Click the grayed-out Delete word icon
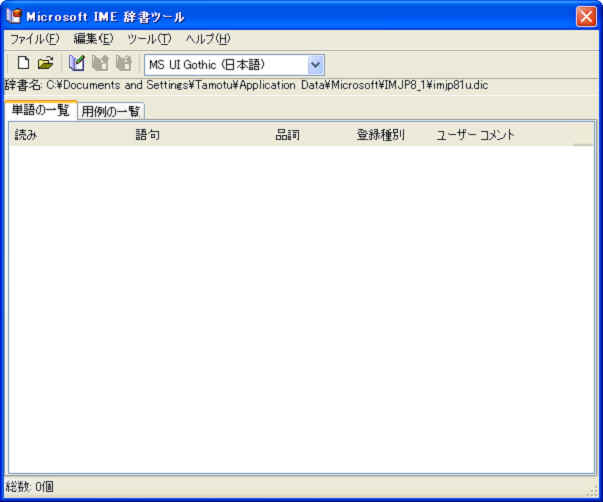Viewport: 603px width, 502px height. pyautogui.click(x=124, y=64)
